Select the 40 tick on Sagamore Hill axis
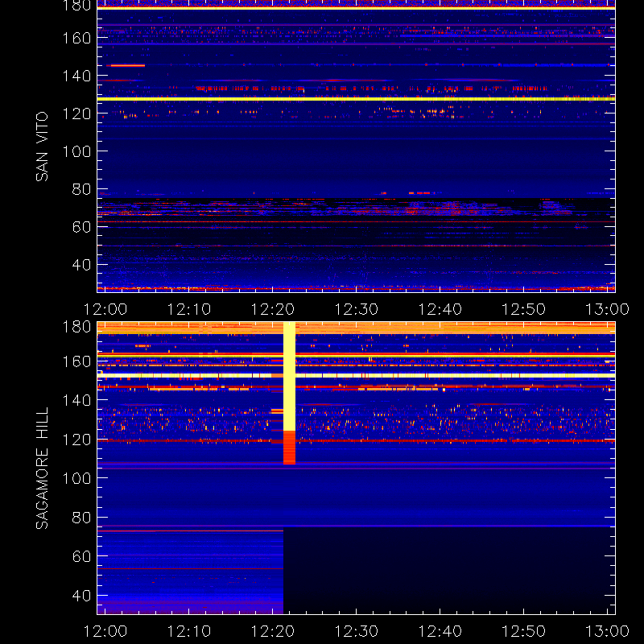This screenshot has width=644, height=644. (x=81, y=595)
